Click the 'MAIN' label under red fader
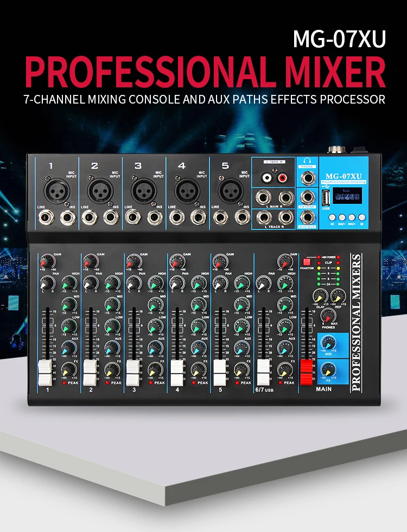Viewport: 407px width, 532px height. pyautogui.click(x=323, y=389)
